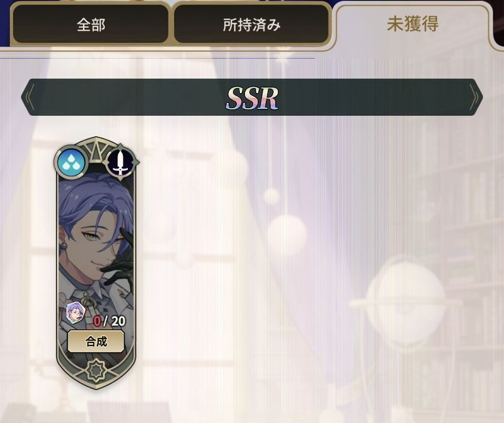504x423 pixels.
Task: Select the 未獲得 tab
Action: 413,25
